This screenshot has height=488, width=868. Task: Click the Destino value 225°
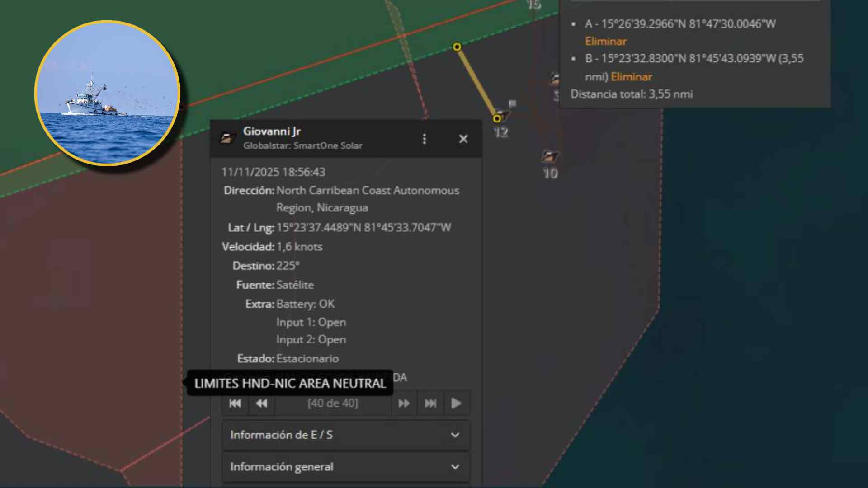click(x=288, y=266)
